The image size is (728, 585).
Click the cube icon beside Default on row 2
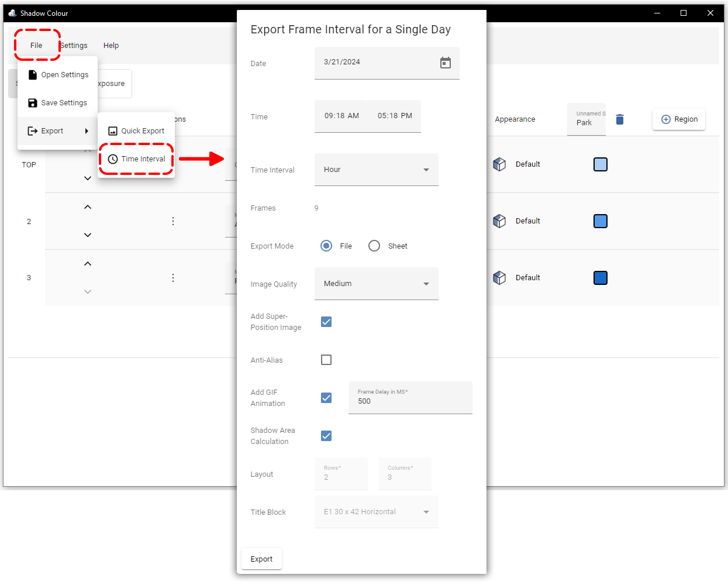click(x=499, y=221)
